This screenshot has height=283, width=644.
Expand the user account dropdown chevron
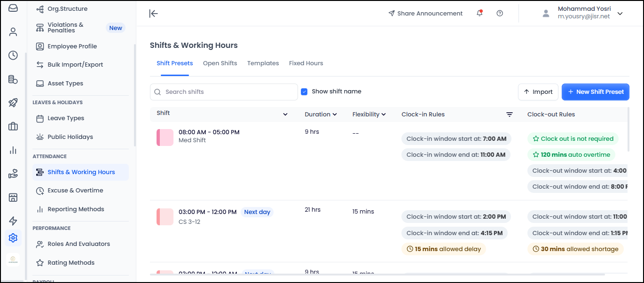coord(620,14)
